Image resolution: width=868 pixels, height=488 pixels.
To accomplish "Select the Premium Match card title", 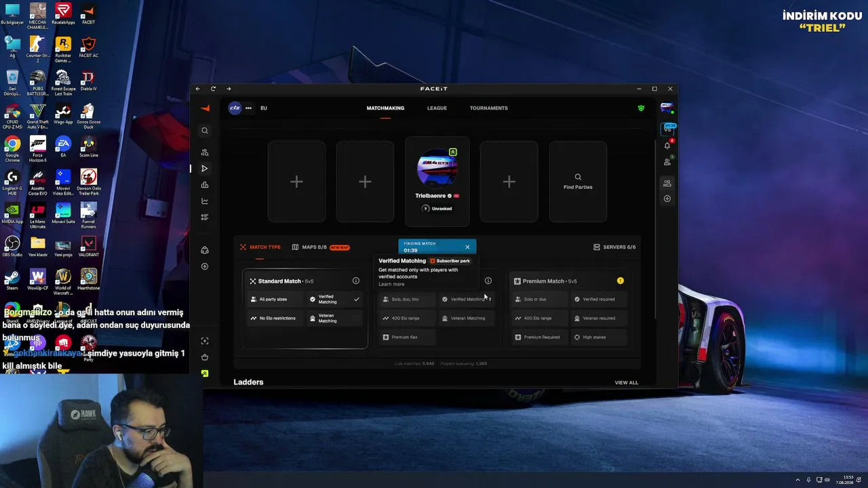I will click(x=544, y=281).
